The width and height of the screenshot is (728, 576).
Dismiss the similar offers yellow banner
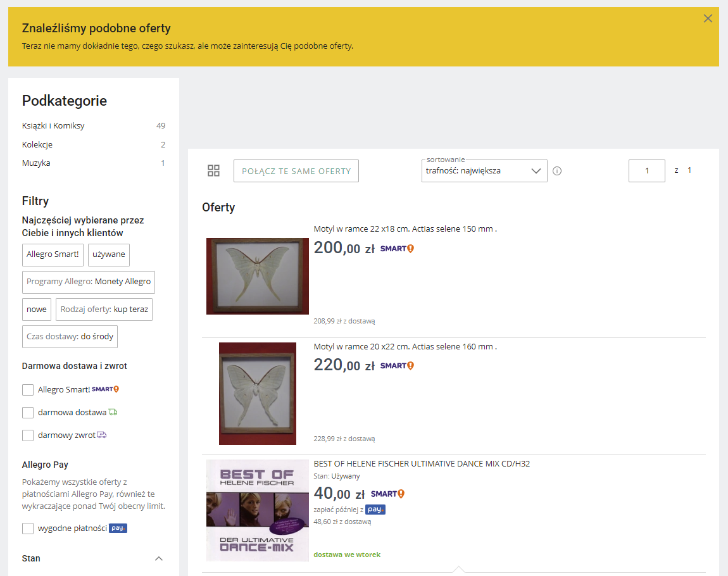click(708, 18)
